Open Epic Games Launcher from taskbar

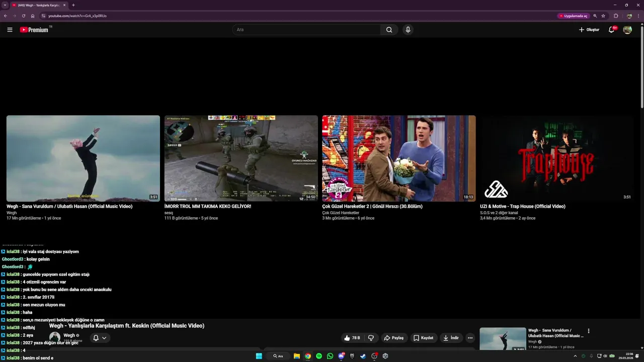coord(352,356)
